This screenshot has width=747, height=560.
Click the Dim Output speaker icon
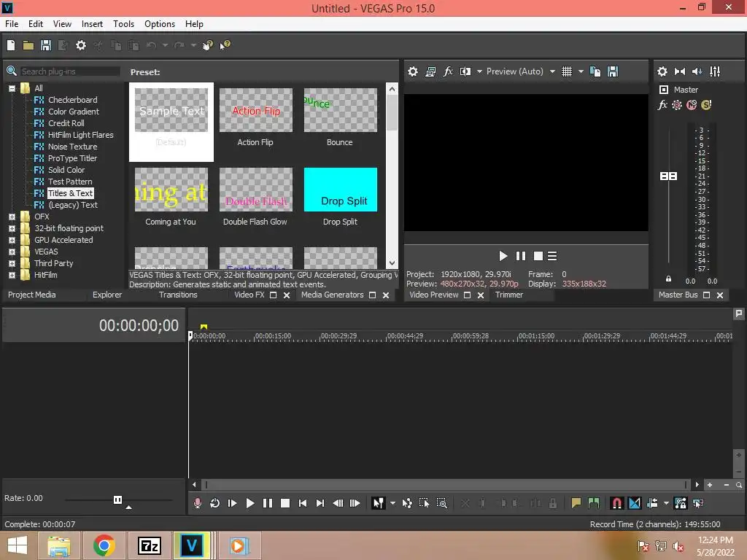point(697,71)
